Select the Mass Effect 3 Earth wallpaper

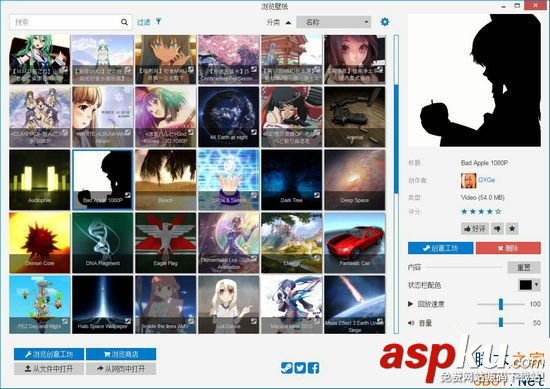pyautogui.click(x=355, y=304)
